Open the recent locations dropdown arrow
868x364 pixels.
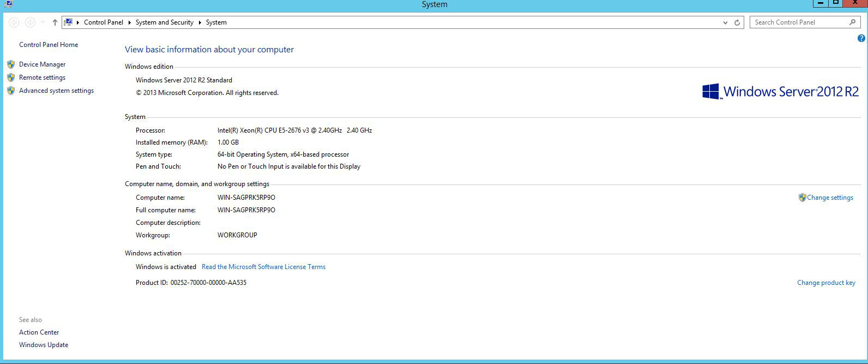point(43,22)
